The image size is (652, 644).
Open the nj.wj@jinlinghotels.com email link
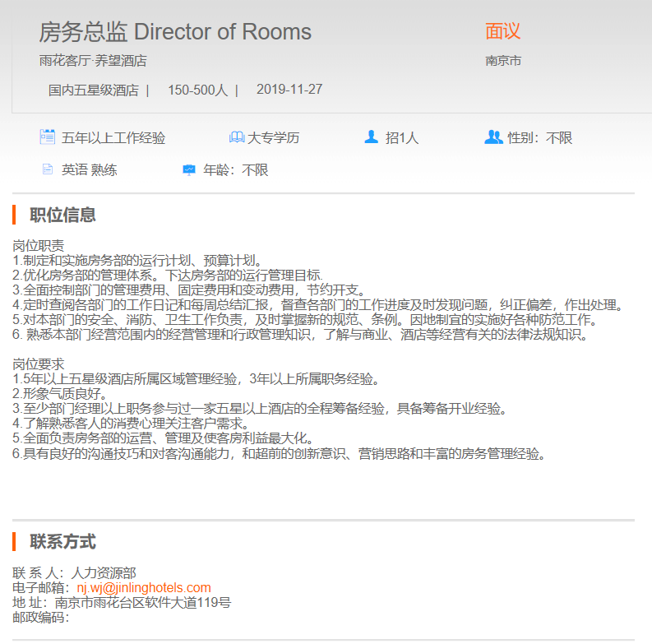(x=144, y=587)
